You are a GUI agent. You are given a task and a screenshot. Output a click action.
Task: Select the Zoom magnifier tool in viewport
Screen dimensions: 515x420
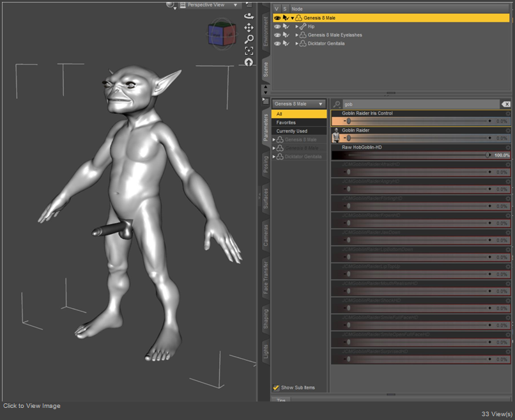(249, 39)
